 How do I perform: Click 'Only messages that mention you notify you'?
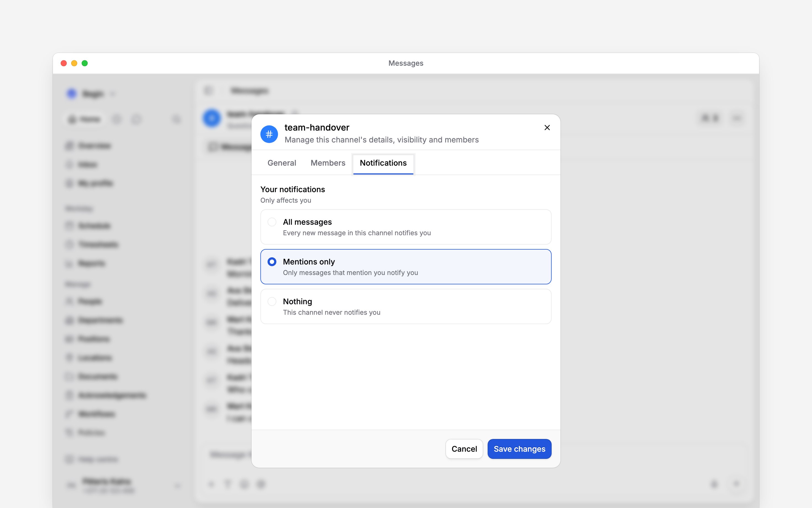click(x=350, y=272)
